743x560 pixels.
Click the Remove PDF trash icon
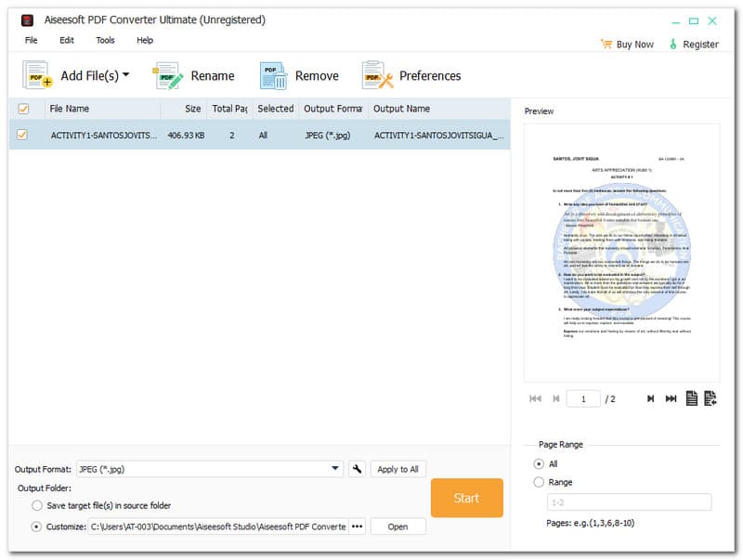point(273,75)
